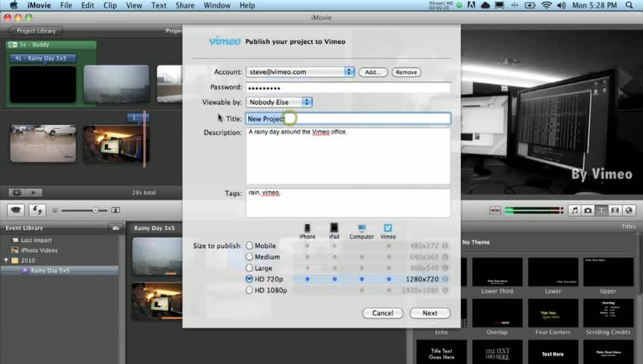This screenshot has height=364, width=643.
Task: Show info for 1280x720 size
Action: (445, 279)
